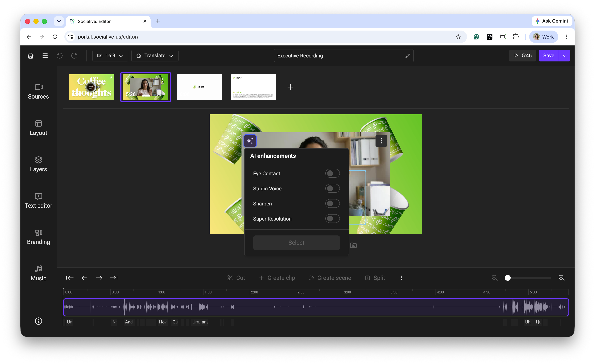Jump to timeline start

pos(70,278)
